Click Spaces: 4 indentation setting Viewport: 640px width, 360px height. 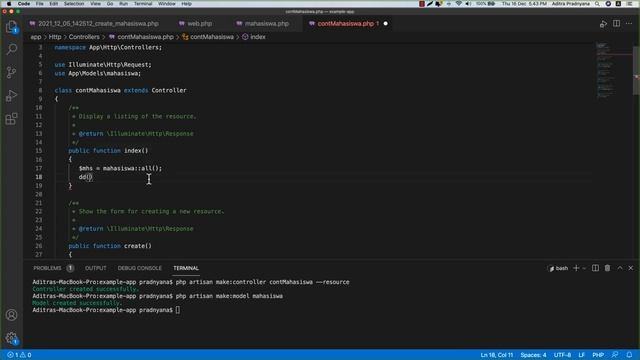[533, 355]
